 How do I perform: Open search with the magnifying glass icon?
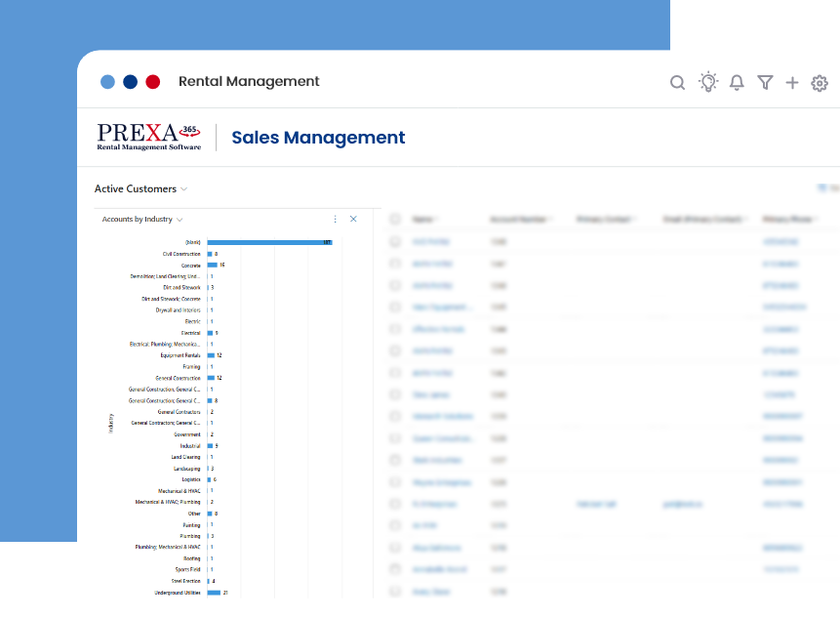click(x=677, y=83)
